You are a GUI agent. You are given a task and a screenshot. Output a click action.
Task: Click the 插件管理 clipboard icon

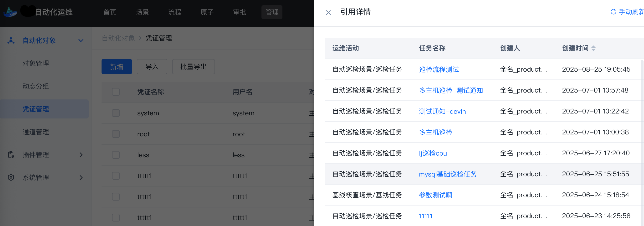(x=11, y=155)
